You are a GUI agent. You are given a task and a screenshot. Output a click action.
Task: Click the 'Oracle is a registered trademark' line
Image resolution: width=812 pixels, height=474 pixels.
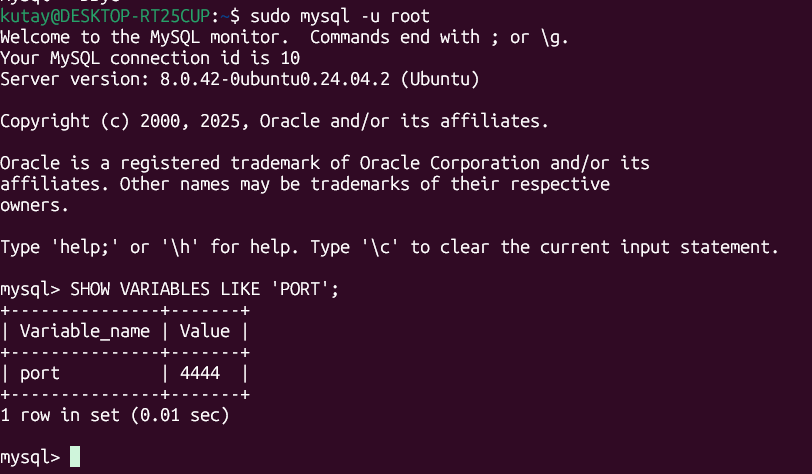pos(325,163)
